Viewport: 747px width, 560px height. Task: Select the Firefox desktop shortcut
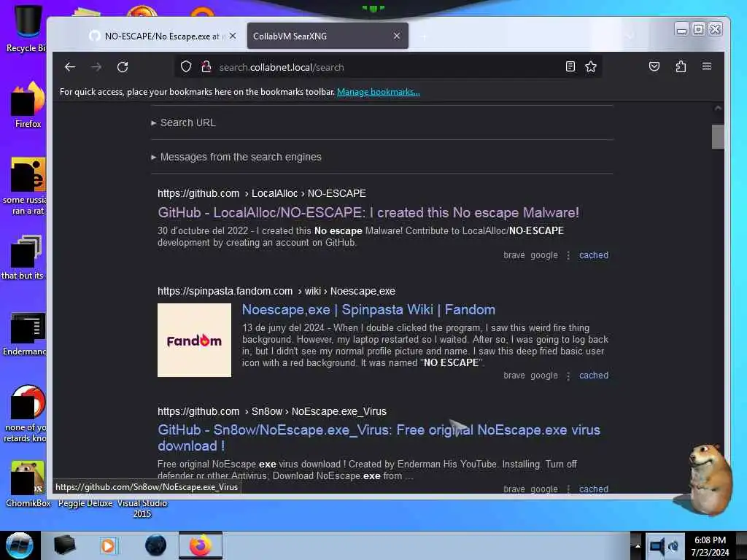(28, 105)
